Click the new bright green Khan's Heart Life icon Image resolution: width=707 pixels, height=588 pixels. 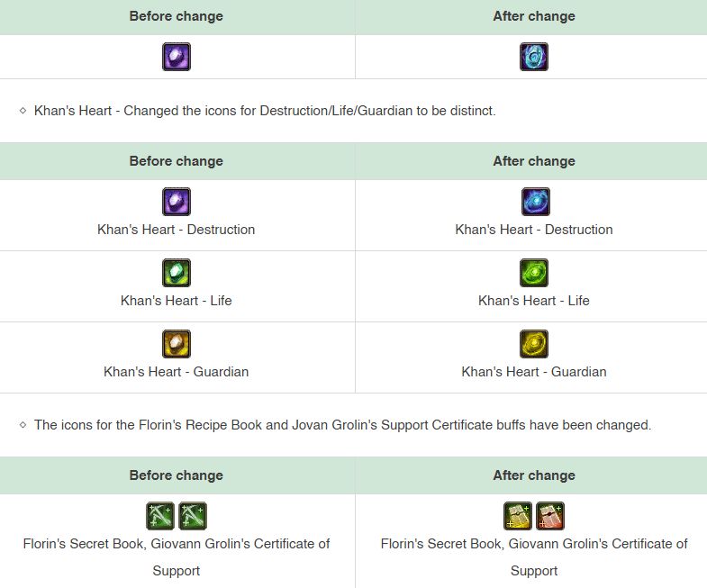coord(534,273)
